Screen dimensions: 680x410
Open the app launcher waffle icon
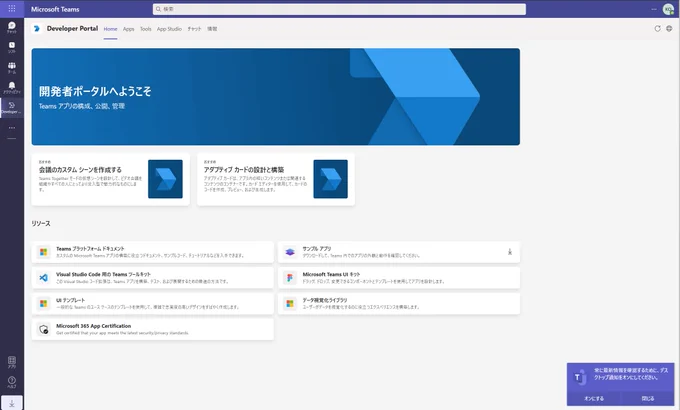tap(12, 9)
